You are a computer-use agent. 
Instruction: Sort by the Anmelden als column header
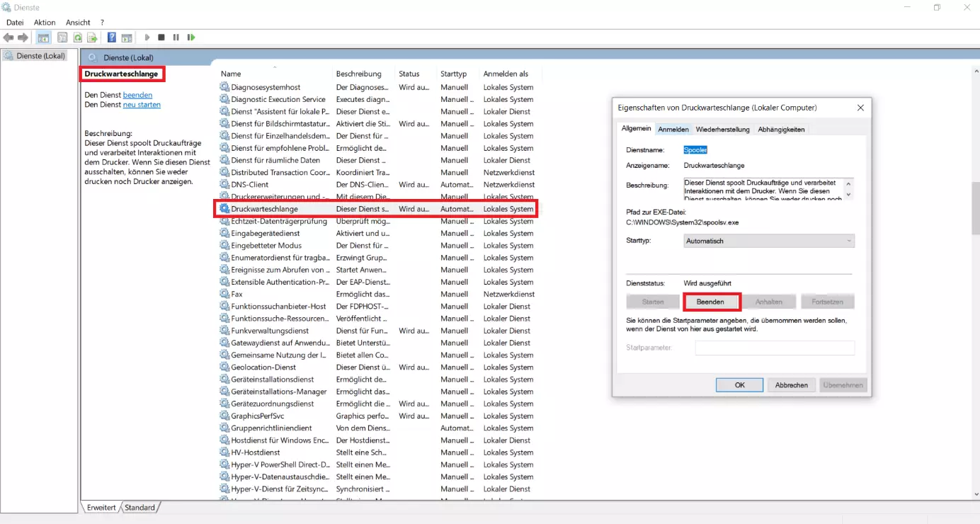[510, 74]
